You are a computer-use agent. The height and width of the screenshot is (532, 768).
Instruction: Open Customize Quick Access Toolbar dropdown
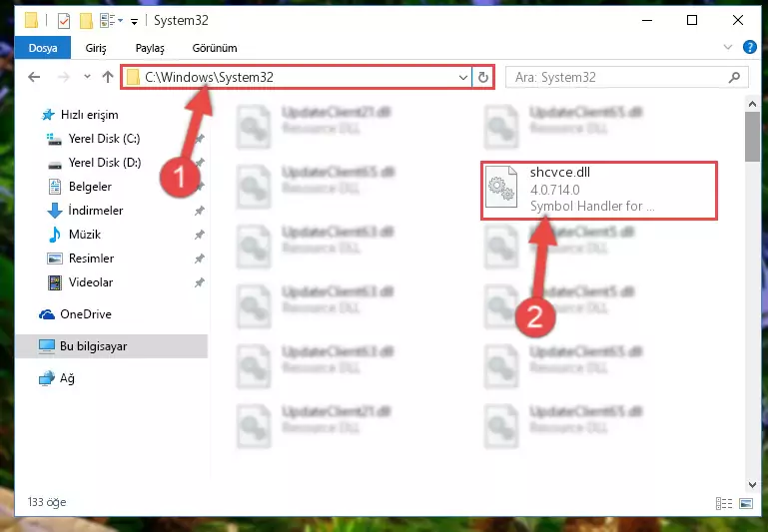(x=134, y=21)
